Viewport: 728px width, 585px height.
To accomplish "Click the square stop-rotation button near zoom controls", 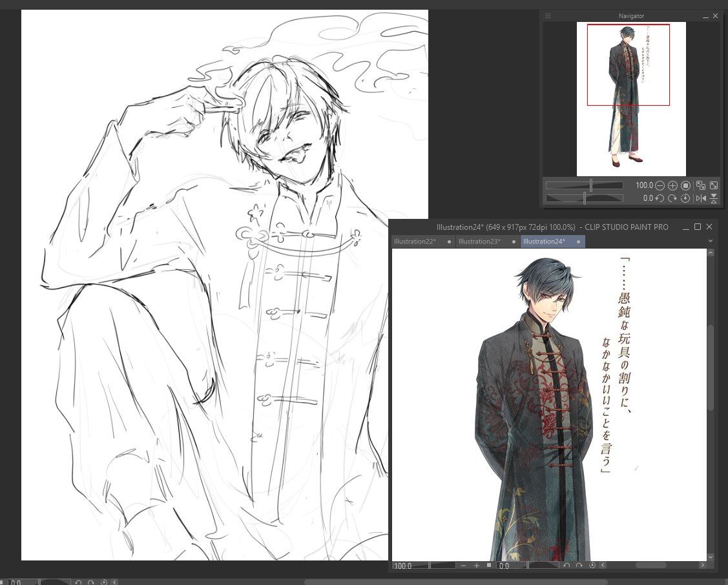I will pos(488,565).
